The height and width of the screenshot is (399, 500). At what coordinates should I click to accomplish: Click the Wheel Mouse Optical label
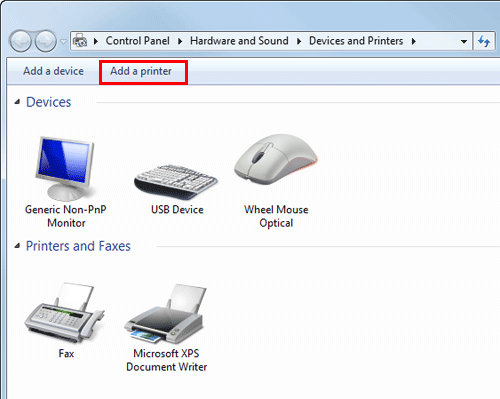(x=276, y=216)
